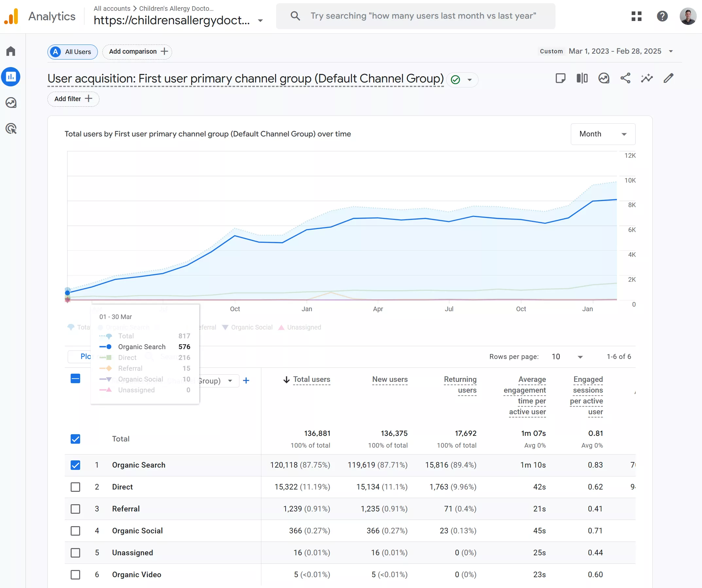Open Analytics help menu
Image resolution: width=702 pixels, height=588 pixels.
coord(662,16)
